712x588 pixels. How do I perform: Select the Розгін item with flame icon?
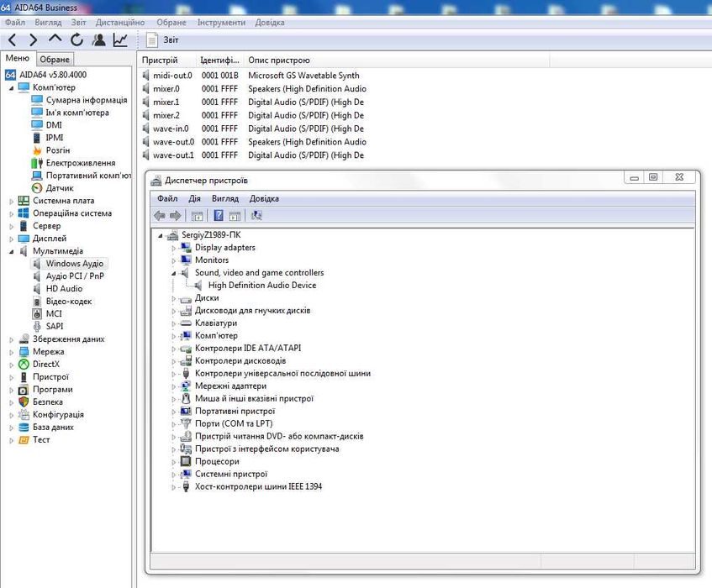(x=58, y=150)
